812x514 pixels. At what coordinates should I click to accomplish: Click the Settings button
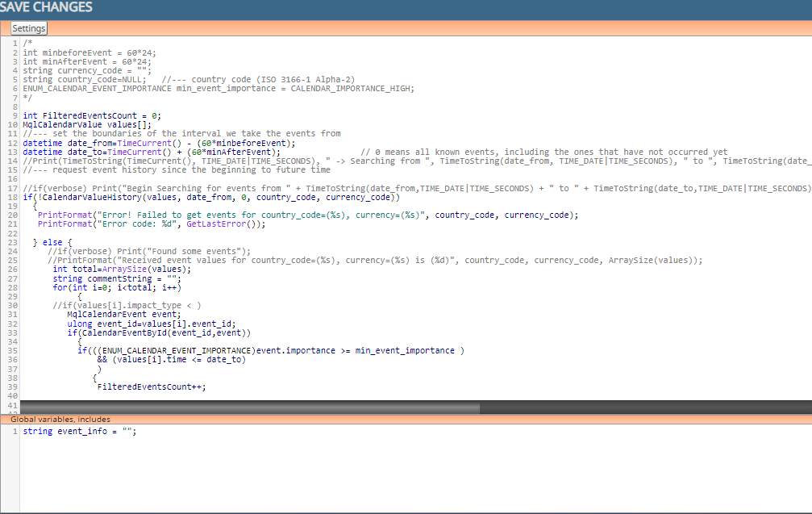point(29,28)
